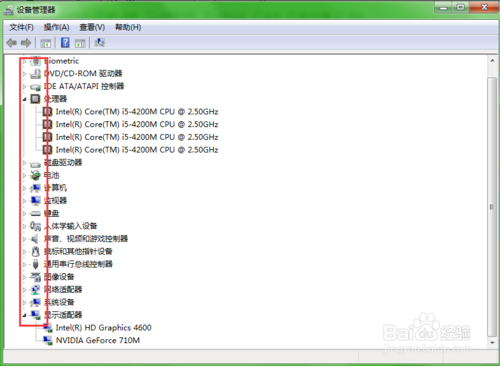Select the speaker icon for 声音、视频和游戏控制器
Screen dimensions: 500x366
click(35, 239)
